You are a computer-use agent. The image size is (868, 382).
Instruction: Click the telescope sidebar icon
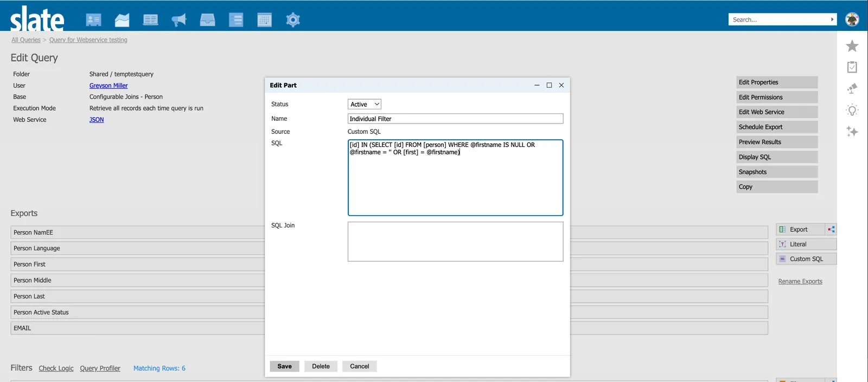click(852, 88)
